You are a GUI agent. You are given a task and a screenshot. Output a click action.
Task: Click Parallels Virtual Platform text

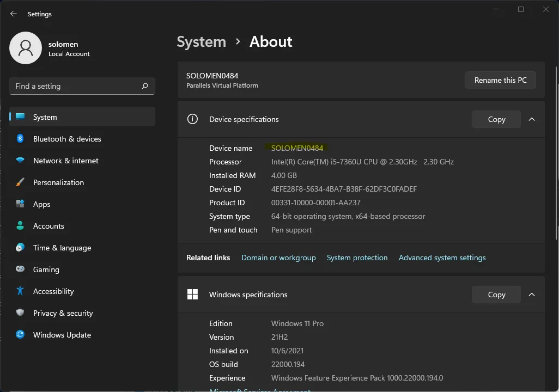click(222, 85)
